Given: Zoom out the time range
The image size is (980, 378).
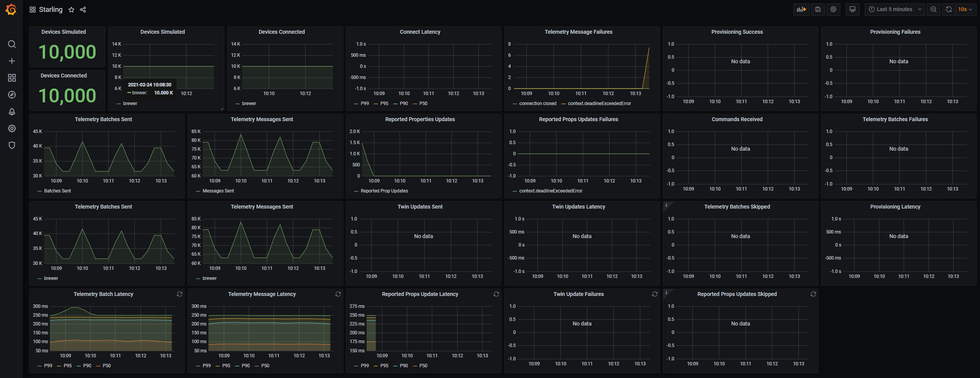Looking at the screenshot, I should (x=934, y=9).
